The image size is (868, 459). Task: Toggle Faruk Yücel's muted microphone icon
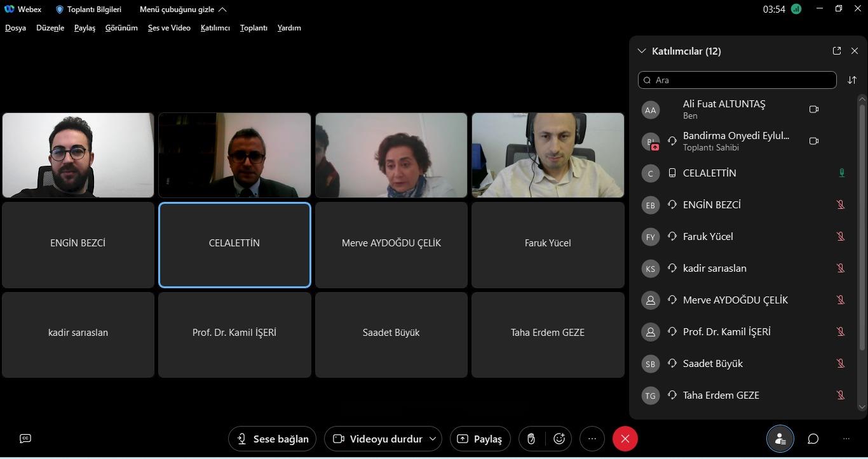[840, 236]
